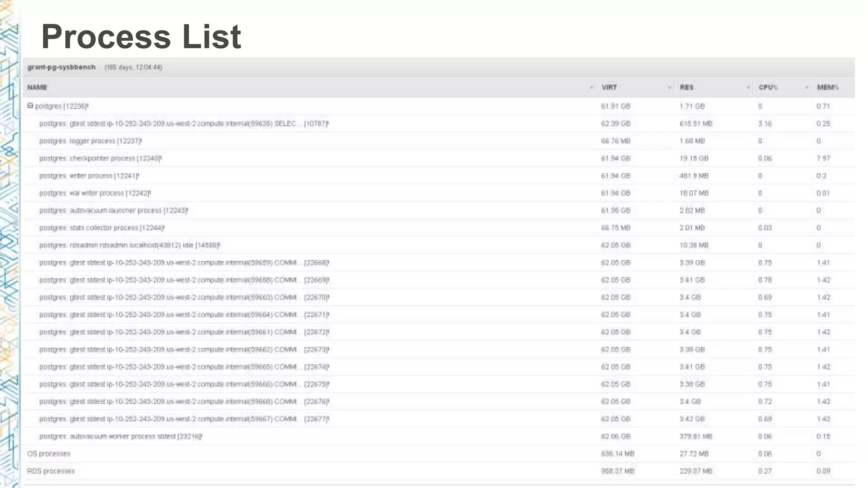
Task: Select the COMMIT process row [22670]
Action: click(439, 297)
